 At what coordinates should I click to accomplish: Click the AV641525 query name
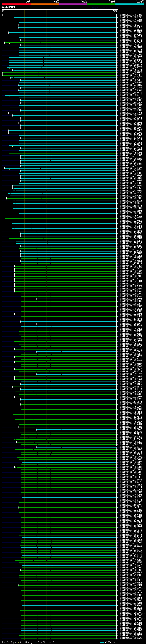8,7
